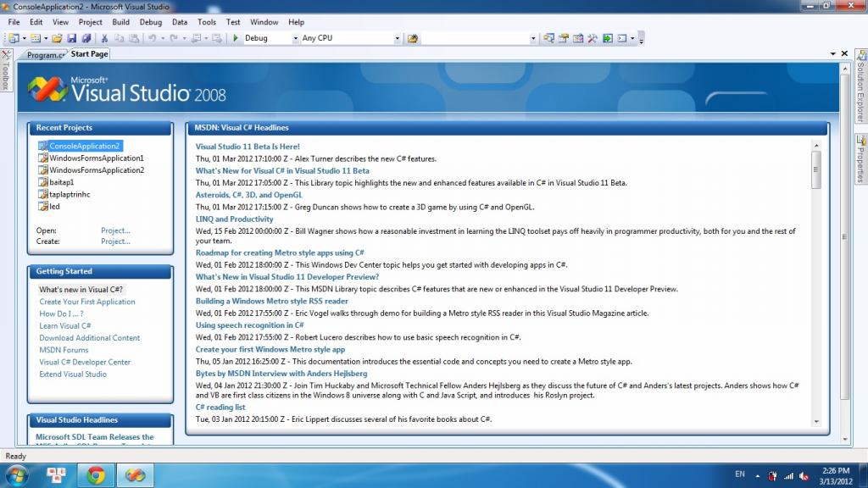Screen dimensions: 868x488
Task: Show hidden tray icons arrow
Action: (757, 476)
